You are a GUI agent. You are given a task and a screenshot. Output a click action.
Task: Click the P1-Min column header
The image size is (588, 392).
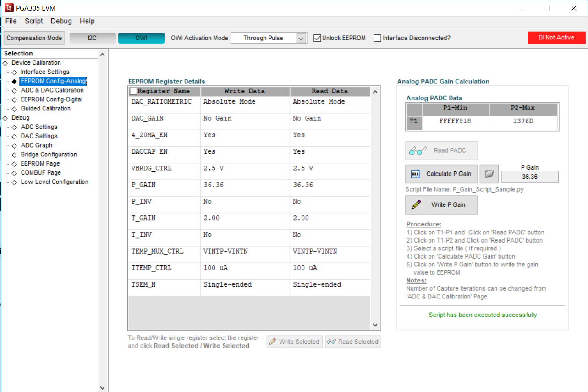(456, 109)
